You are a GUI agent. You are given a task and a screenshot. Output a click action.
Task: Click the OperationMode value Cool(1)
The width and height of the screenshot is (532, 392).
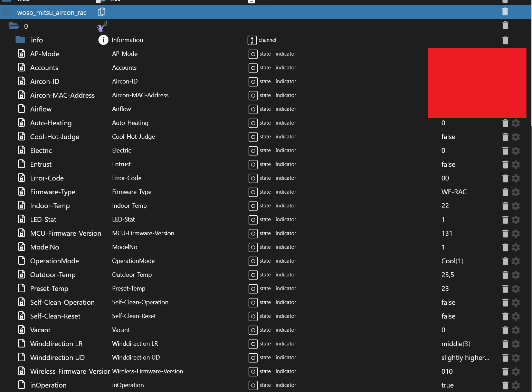452,261
